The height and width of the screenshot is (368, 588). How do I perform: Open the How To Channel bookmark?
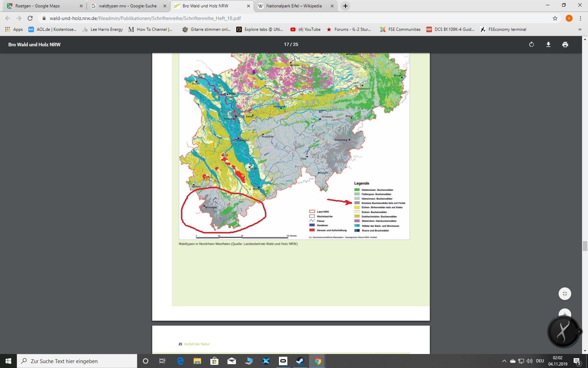(x=150, y=29)
